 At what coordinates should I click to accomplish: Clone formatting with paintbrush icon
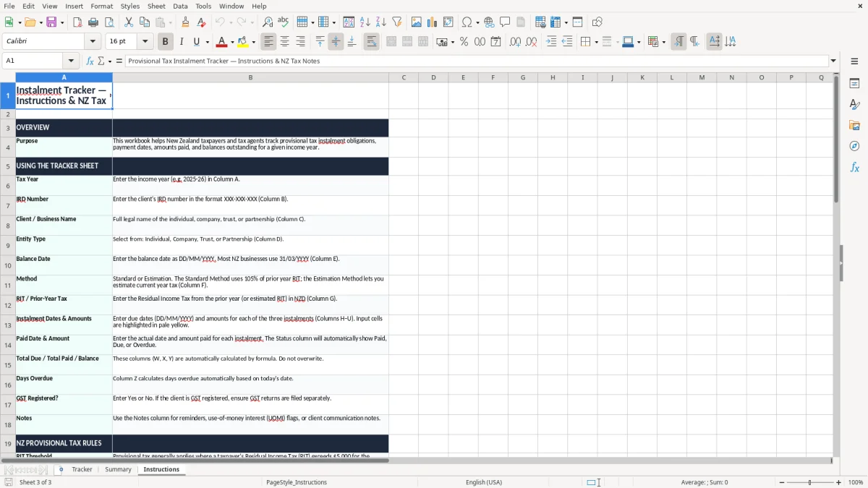pos(185,22)
